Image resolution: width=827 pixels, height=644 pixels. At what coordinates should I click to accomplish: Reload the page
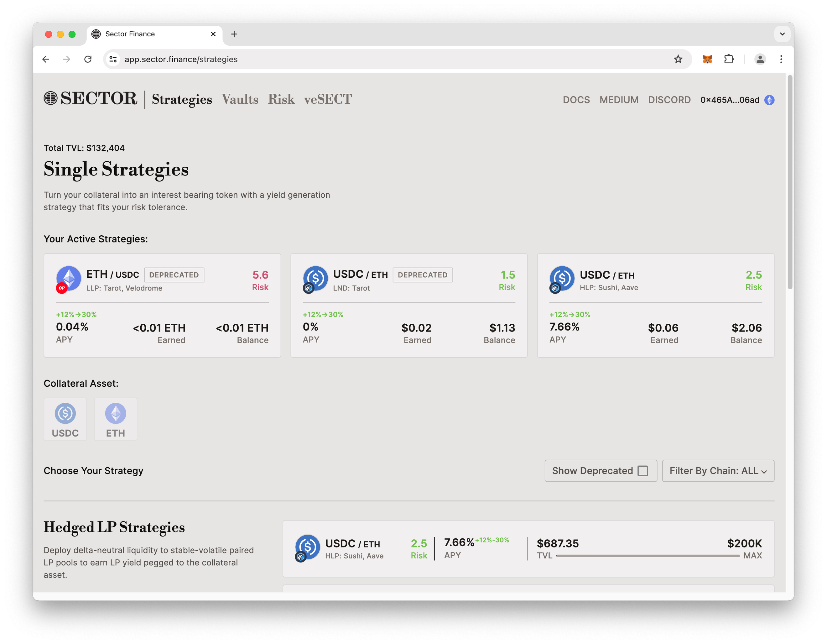tap(88, 59)
